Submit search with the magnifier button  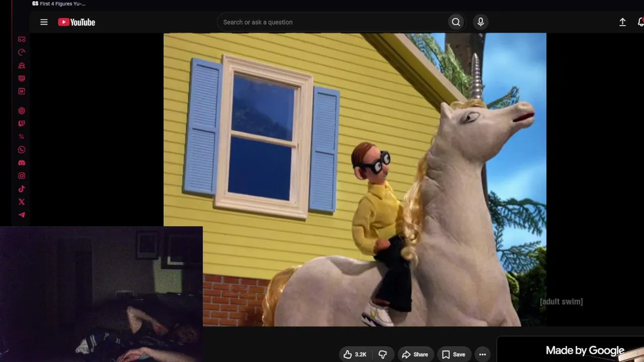coord(456,22)
